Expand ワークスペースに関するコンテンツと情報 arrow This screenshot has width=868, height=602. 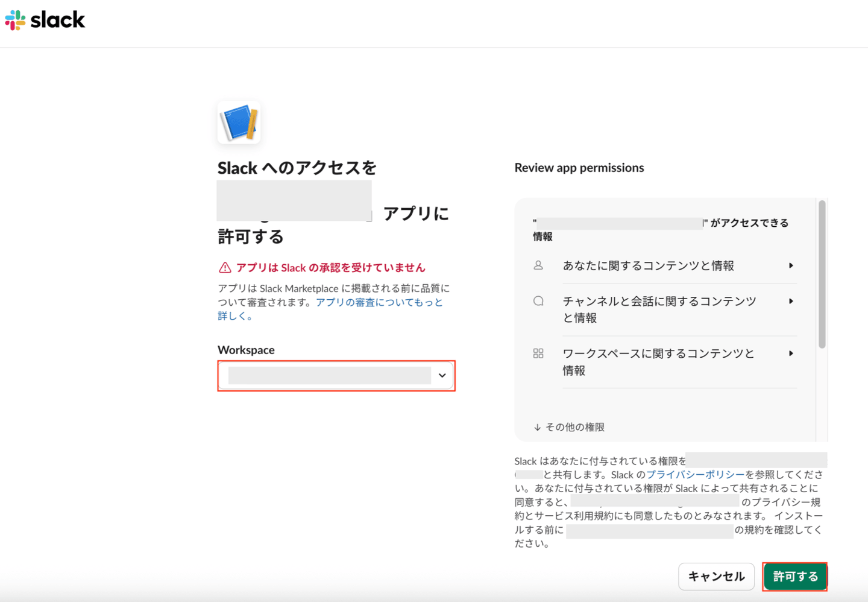click(791, 353)
